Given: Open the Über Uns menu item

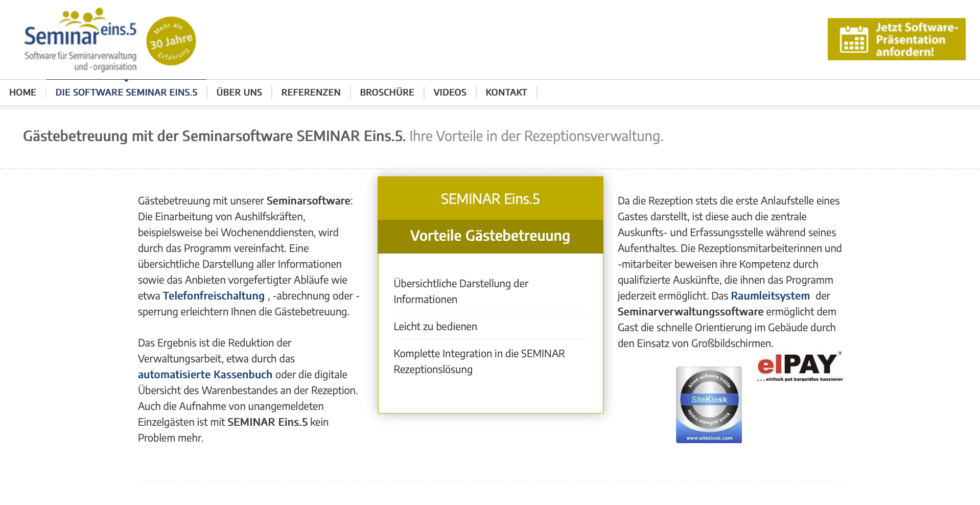Looking at the screenshot, I should coord(239,93).
